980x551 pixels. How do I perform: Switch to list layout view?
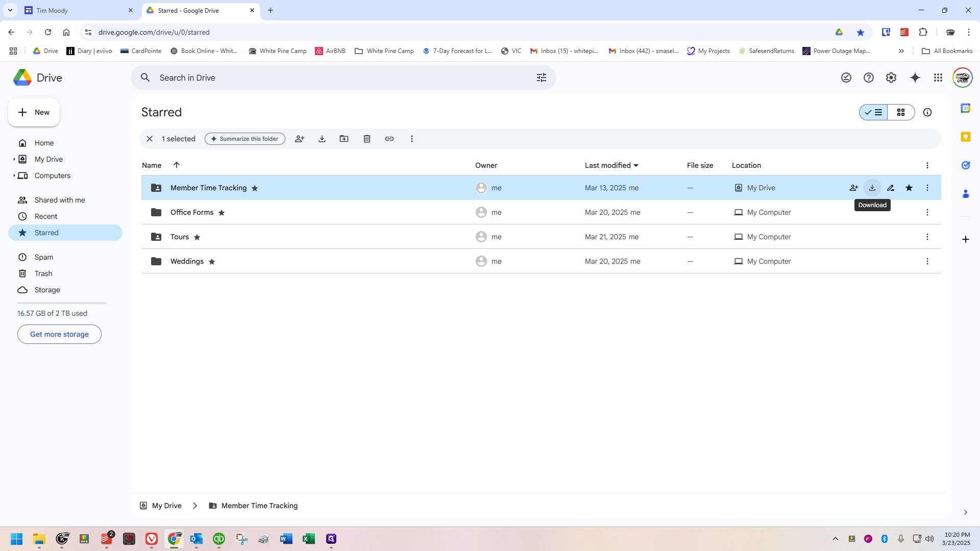[x=873, y=112]
